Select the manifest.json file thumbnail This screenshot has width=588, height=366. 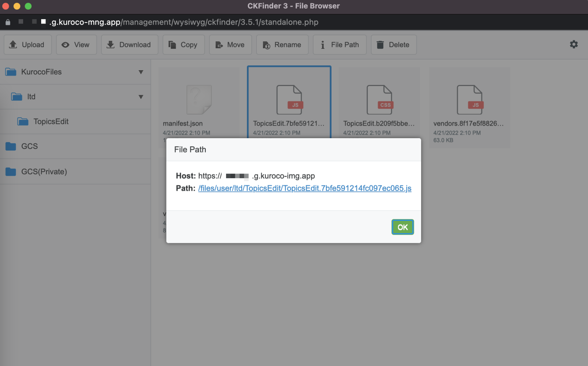point(198,99)
